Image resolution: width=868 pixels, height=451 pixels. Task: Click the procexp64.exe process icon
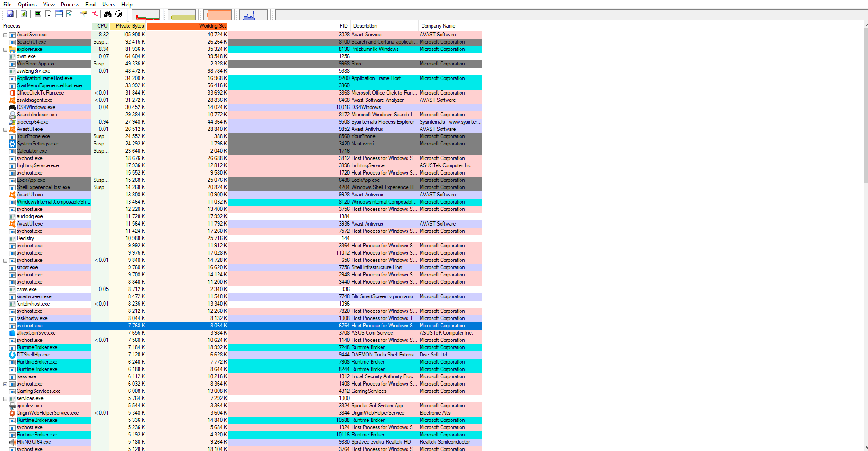pyautogui.click(x=12, y=122)
